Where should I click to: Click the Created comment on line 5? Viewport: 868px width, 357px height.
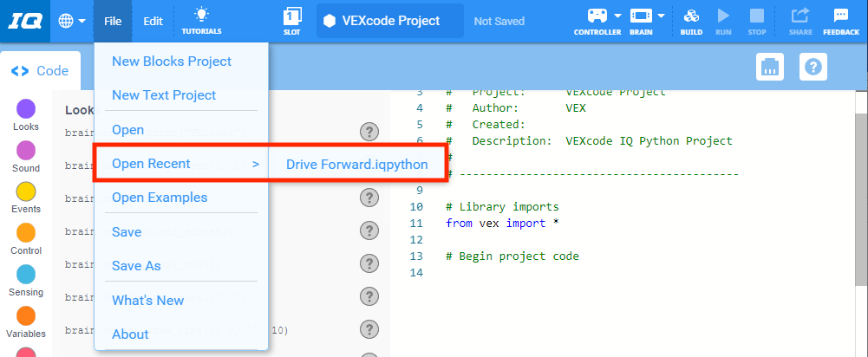point(486,125)
